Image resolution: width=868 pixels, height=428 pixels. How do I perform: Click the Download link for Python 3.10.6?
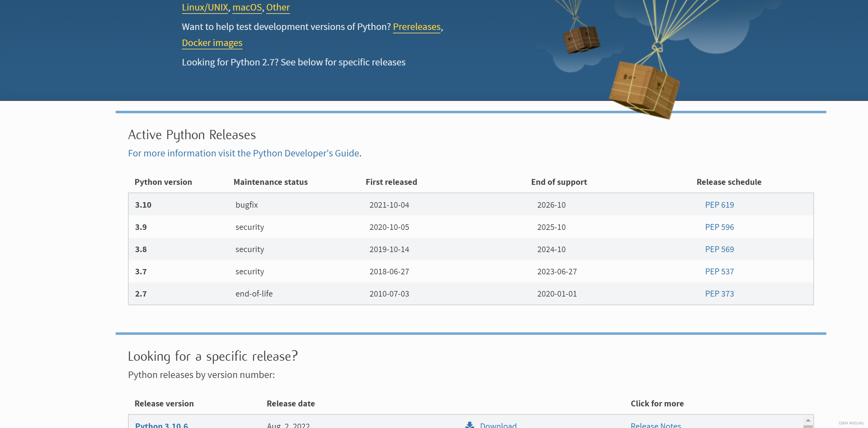(498, 425)
